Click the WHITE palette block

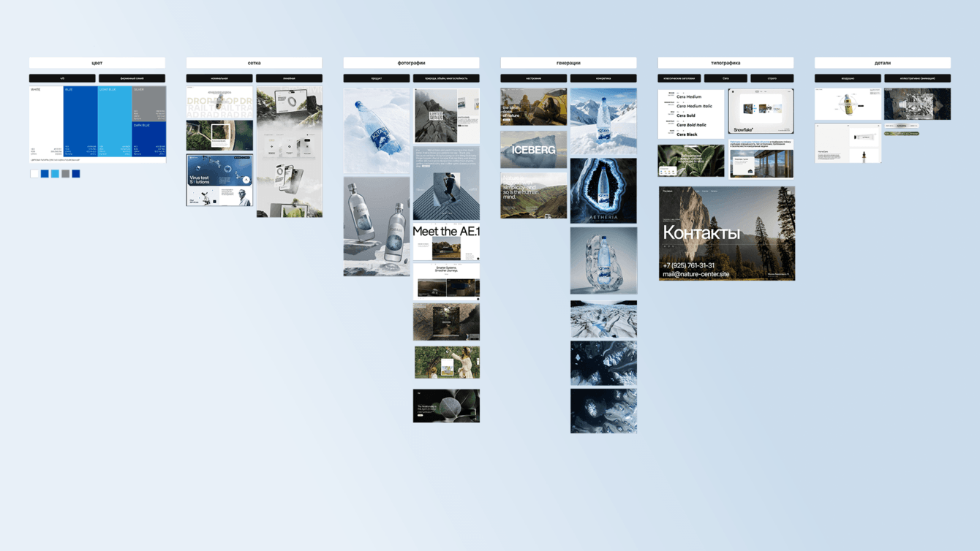click(46, 121)
